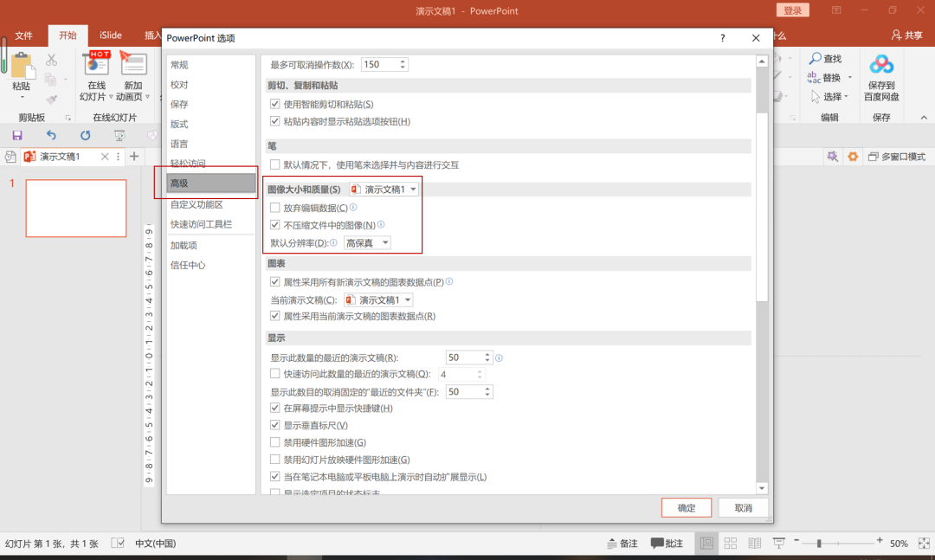
Task: Click the Login (登录) button in title bar
Action: click(x=792, y=10)
